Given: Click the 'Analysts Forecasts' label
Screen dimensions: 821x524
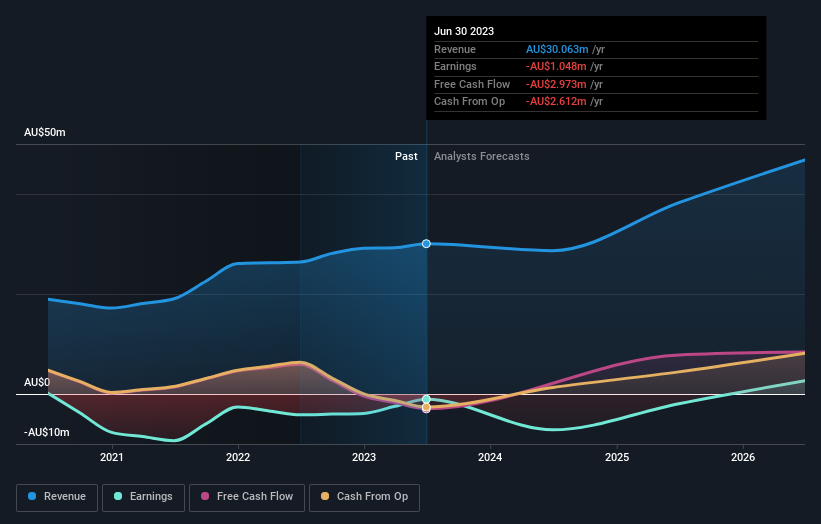Looking at the screenshot, I should point(482,157).
